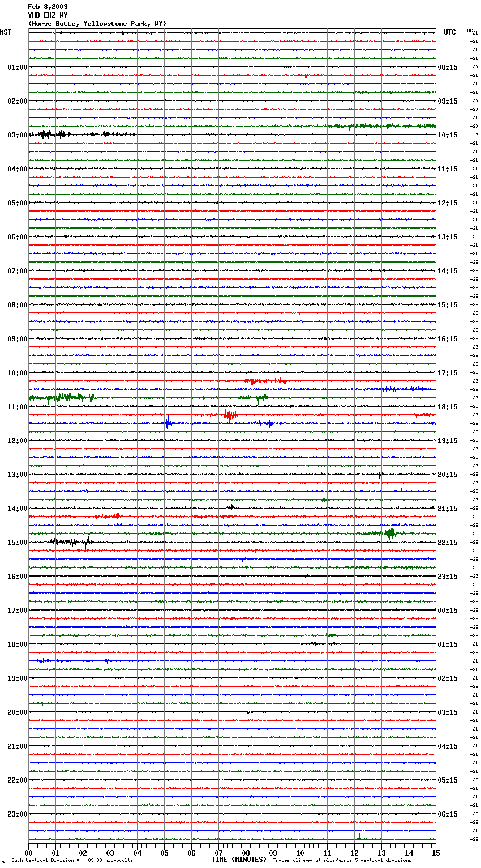Click the "UTC" time zone label
The image size is (481, 868).
tap(450, 32)
